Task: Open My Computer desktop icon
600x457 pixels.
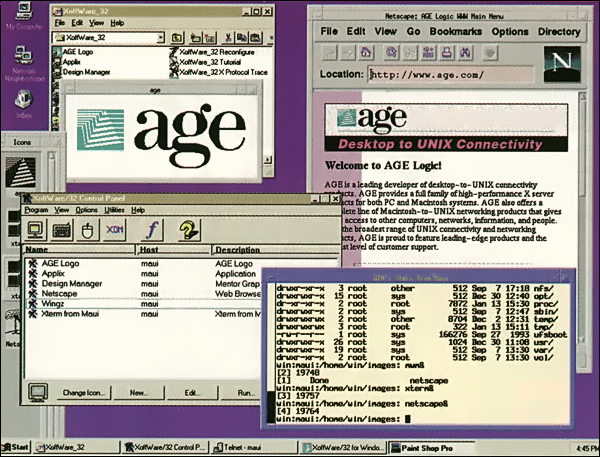Action: tap(24, 16)
